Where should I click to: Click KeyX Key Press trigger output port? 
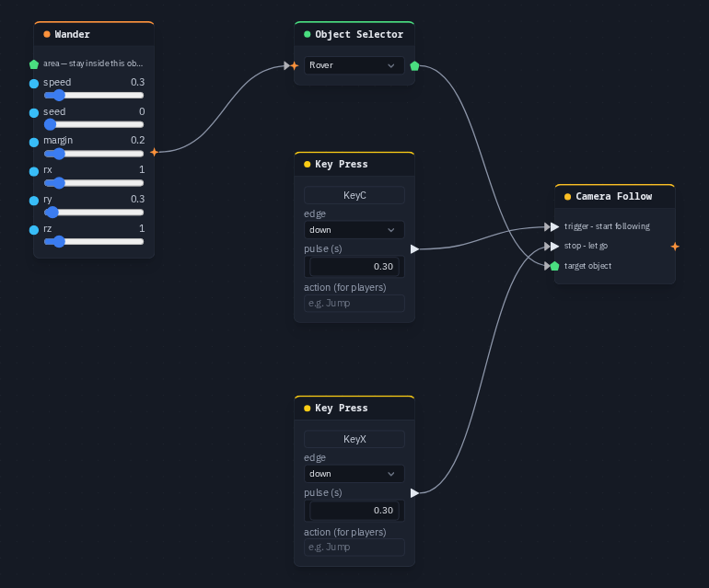[414, 493]
